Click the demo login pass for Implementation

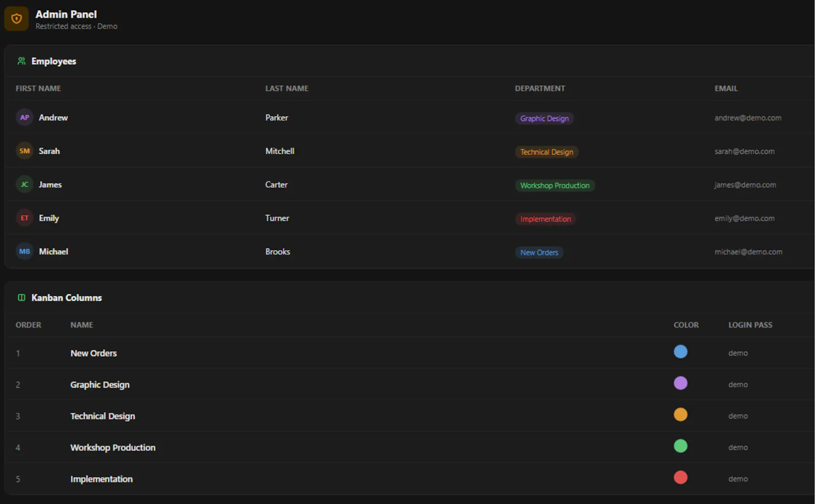coord(738,479)
